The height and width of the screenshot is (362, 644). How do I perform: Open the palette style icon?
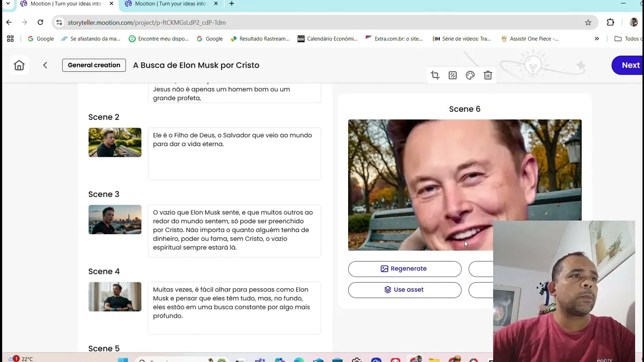coord(470,75)
